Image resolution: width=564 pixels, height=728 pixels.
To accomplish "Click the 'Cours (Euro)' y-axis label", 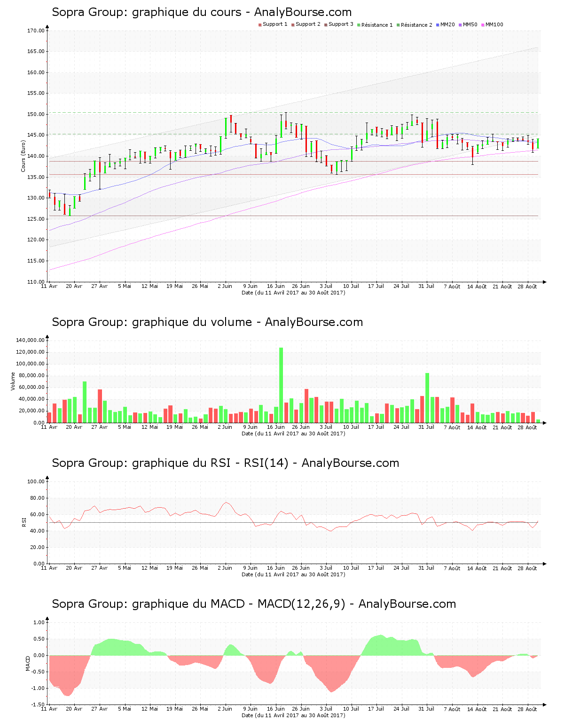I will 23,156.
